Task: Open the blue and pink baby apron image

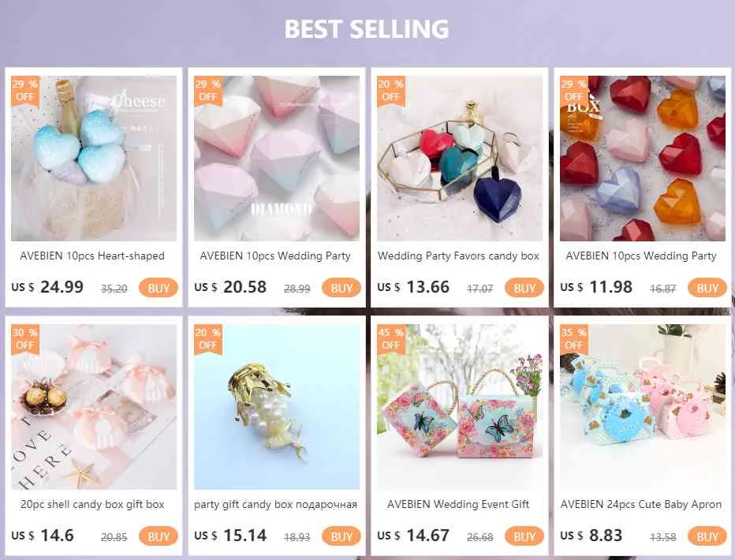Action: click(642, 407)
